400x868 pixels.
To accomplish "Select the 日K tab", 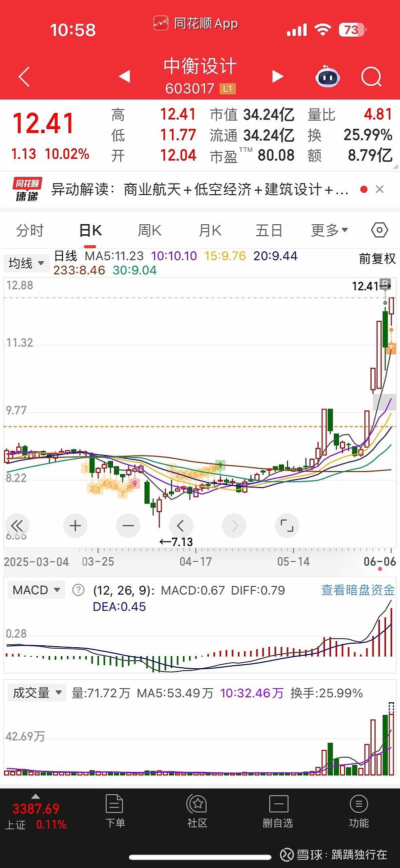I will (90, 230).
